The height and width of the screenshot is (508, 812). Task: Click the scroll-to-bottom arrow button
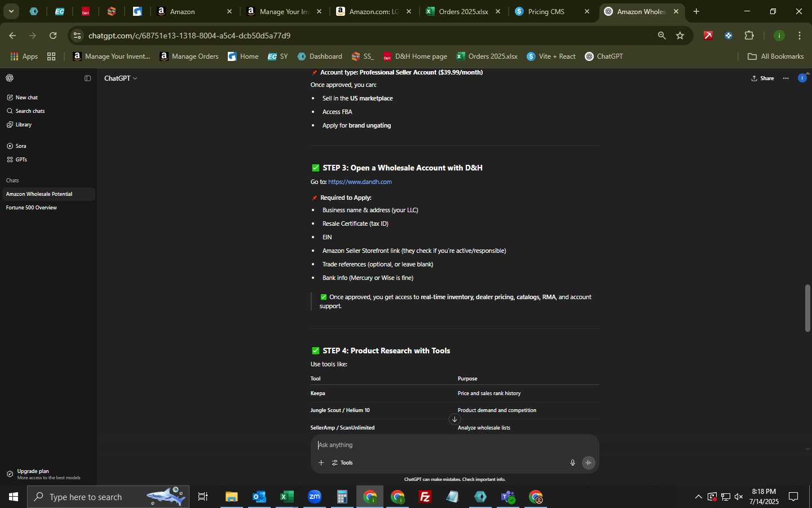[x=454, y=419]
